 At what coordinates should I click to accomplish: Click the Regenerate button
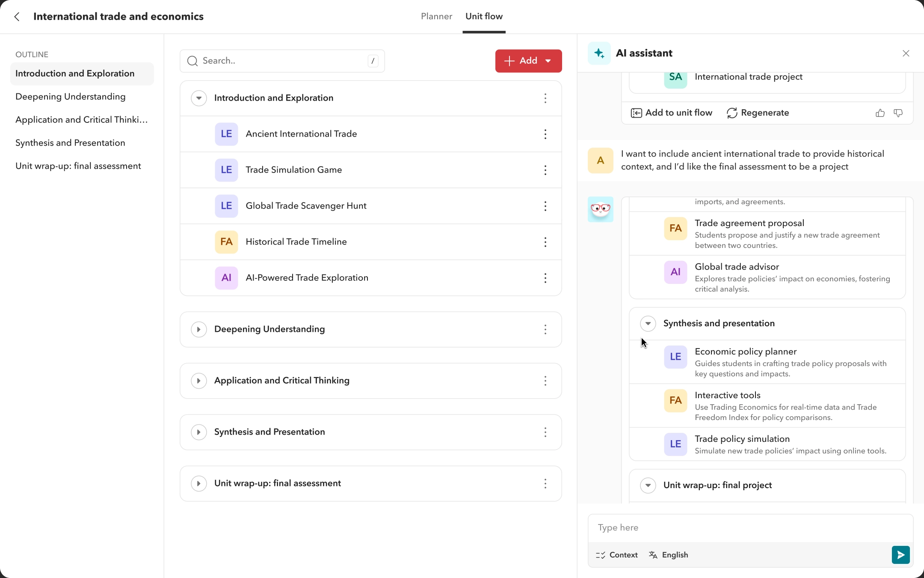click(x=758, y=113)
